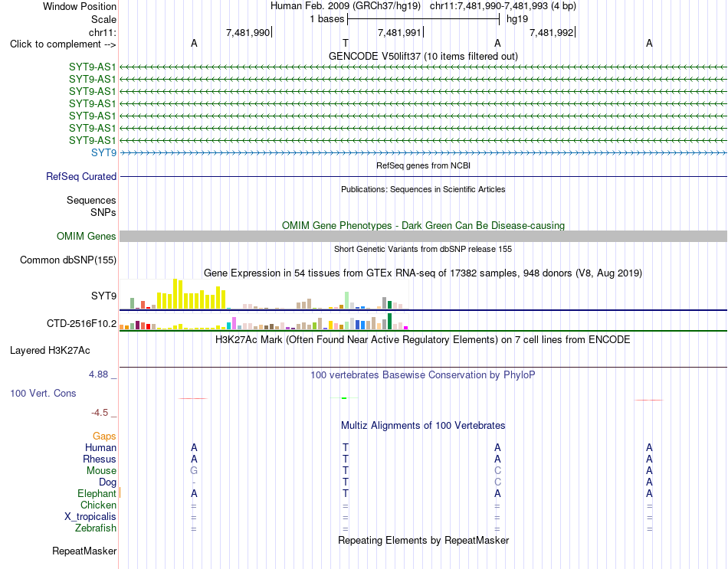Select the Human species label

point(100,447)
